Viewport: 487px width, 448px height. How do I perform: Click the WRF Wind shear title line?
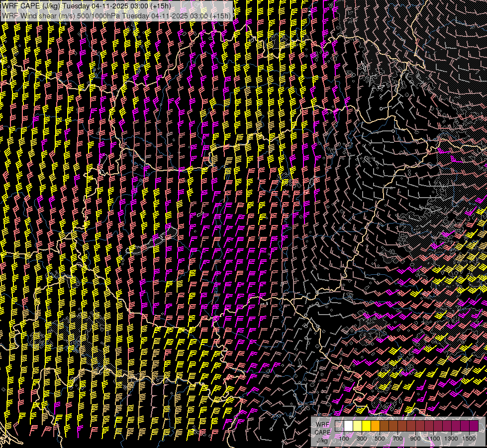pyautogui.click(x=116, y=15)
